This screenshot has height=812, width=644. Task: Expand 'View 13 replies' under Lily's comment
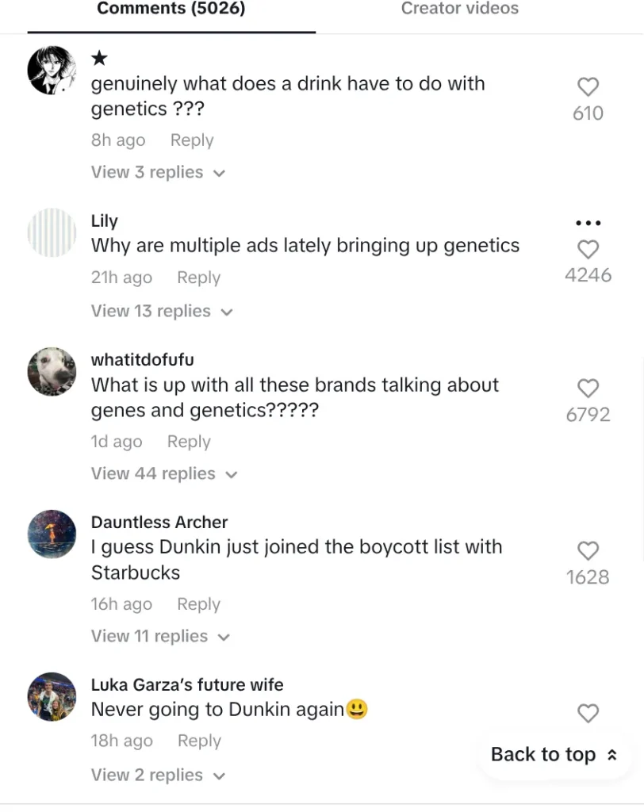coord(162,312)
